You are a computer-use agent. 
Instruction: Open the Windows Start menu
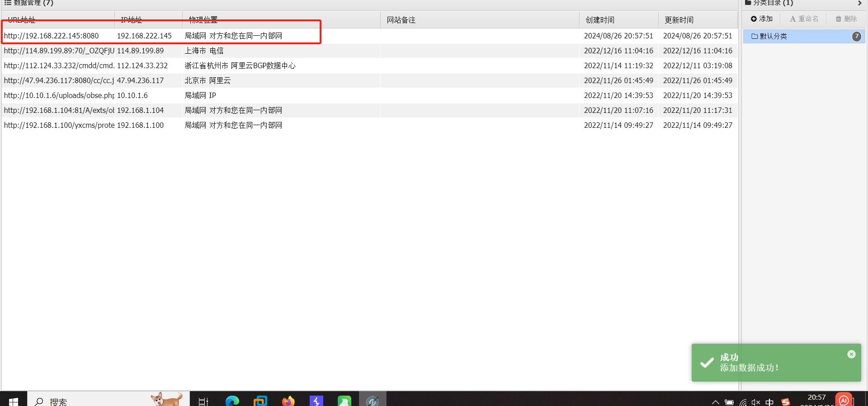pyautogui.click(x=14, y=401)
